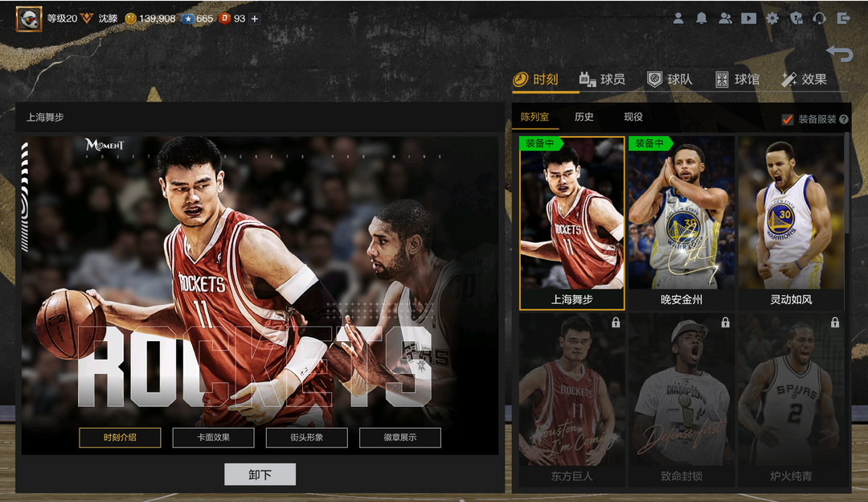The width and height of the screenshot is (868, 502).
Task: Switch to the 球员 tab
Action: coord(602,79)
